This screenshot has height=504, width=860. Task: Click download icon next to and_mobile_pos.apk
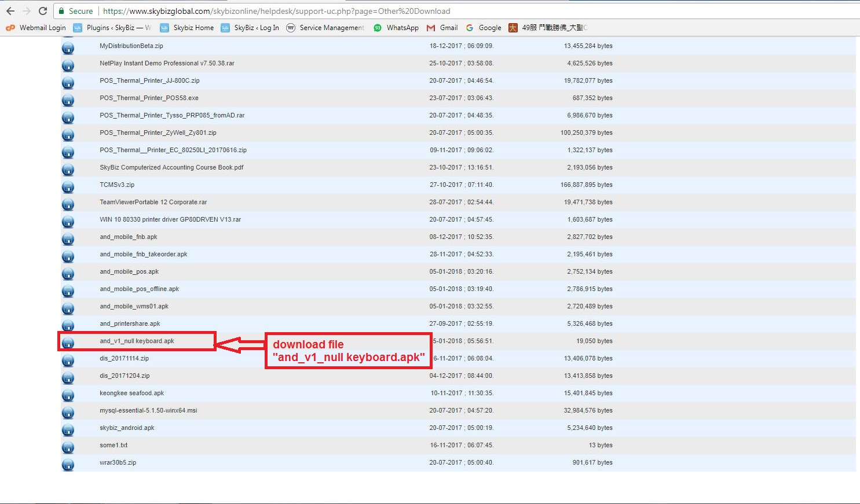click(x=68, y=273)
